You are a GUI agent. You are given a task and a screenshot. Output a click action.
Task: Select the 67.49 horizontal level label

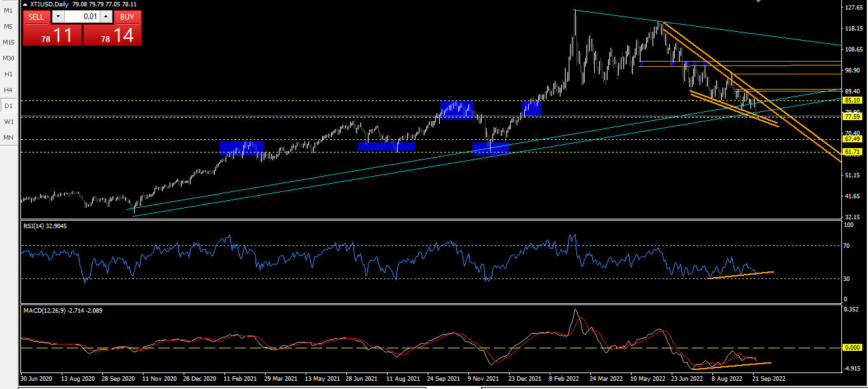[x=852, y=139]
